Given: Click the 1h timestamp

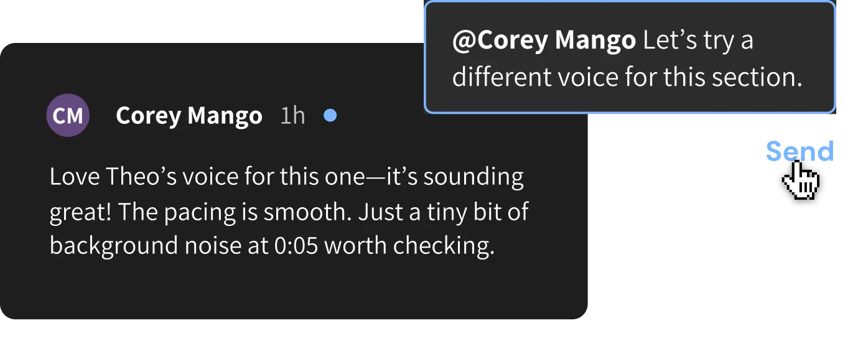Looking at the screenshot, I should click(292, 116).
